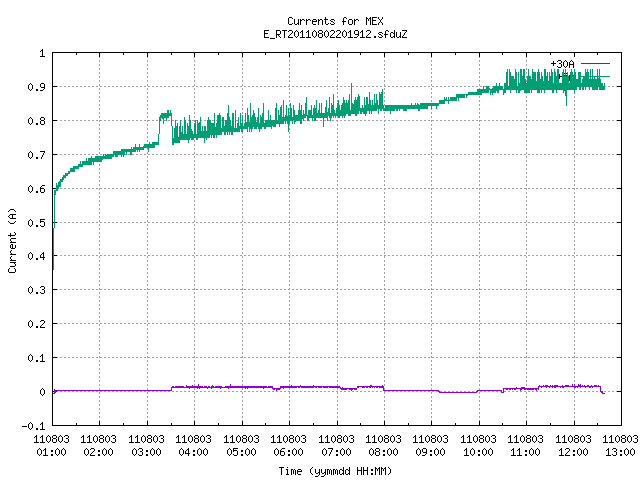Click the y-axis tick label '0.2'
This screenshot has height=480, width=640.
click(36, 324)
